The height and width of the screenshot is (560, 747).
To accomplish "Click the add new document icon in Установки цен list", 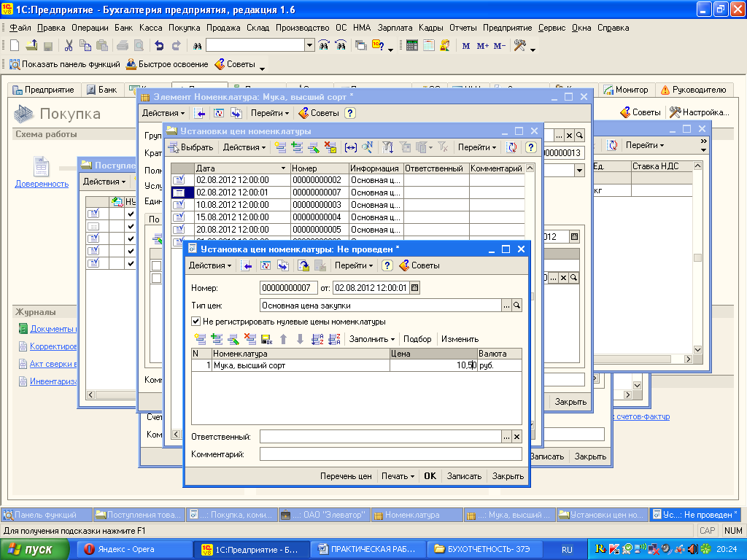I will [x=281, y=147].
